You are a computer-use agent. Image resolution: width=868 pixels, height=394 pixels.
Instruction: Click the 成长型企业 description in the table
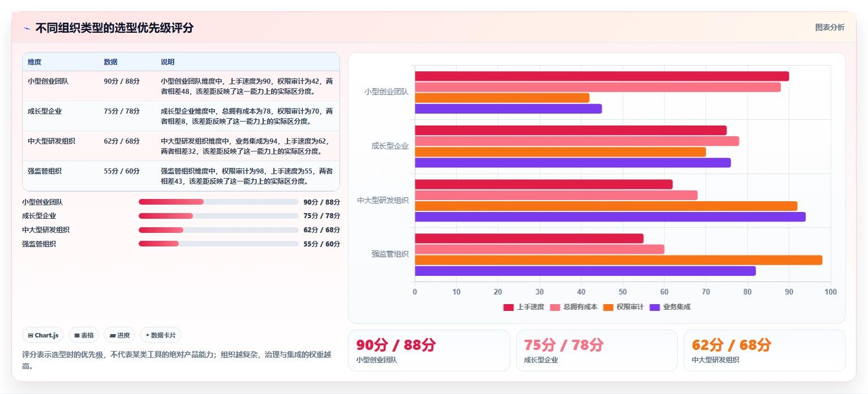tap(247, 116)
